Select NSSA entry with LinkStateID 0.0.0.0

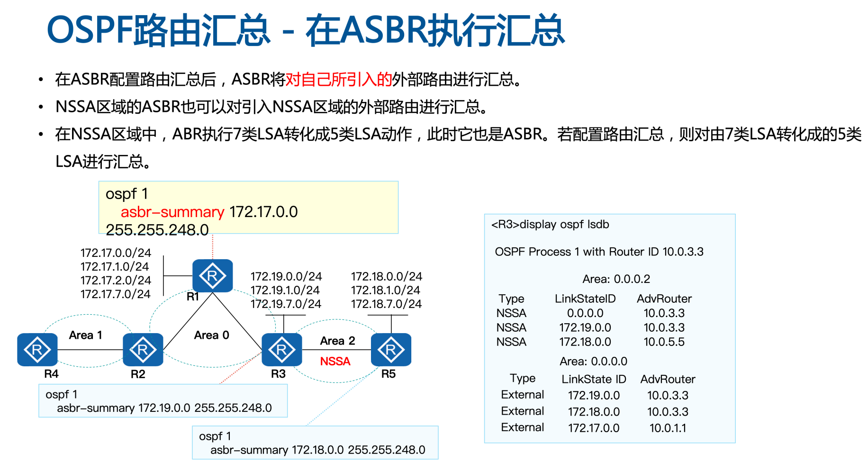585,313
